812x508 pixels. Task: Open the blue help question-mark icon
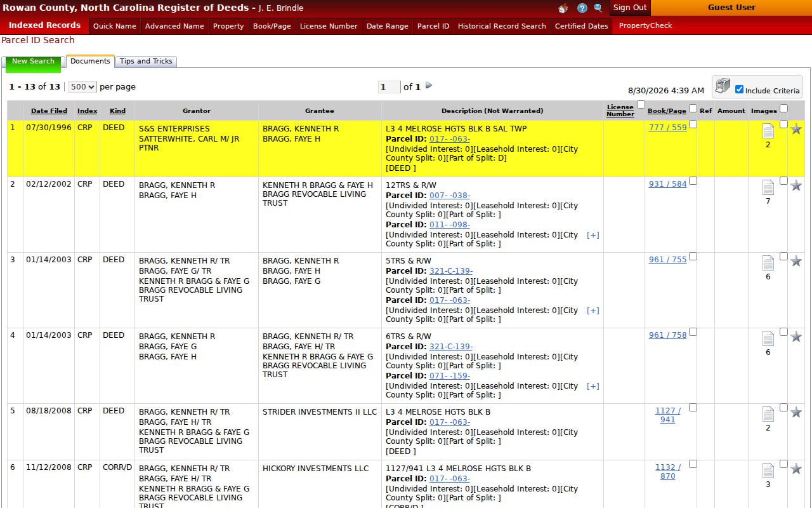[582, 8]
